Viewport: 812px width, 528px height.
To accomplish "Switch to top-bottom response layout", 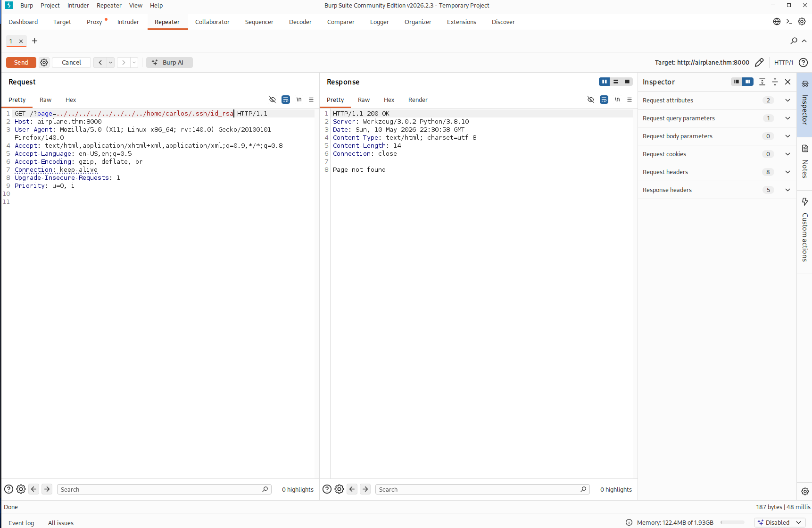I will [616, 82].
